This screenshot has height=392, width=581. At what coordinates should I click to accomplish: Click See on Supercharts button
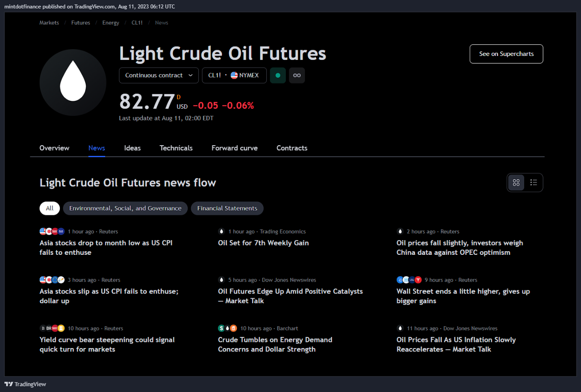(506, 54)
